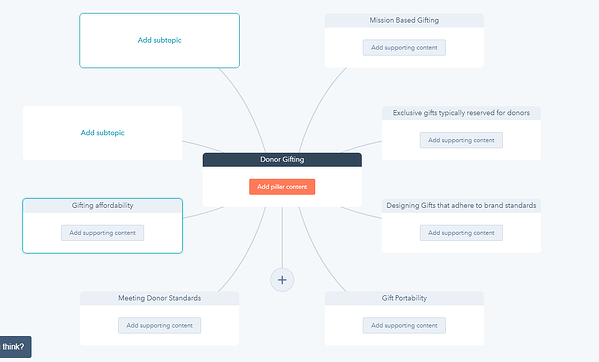Viewport: 599px width, 362px height.
Task: Add supporting content under Gifting affordability
Action: point(102,233)
